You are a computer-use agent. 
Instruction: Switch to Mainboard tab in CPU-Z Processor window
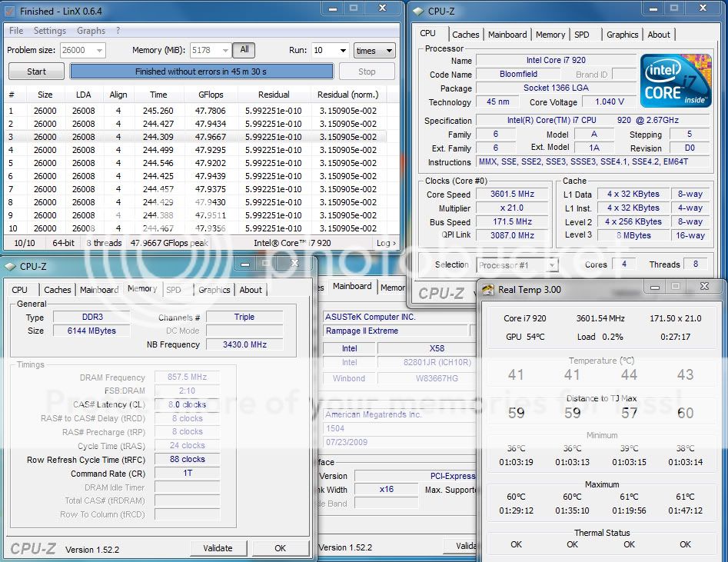pos(507,35)
